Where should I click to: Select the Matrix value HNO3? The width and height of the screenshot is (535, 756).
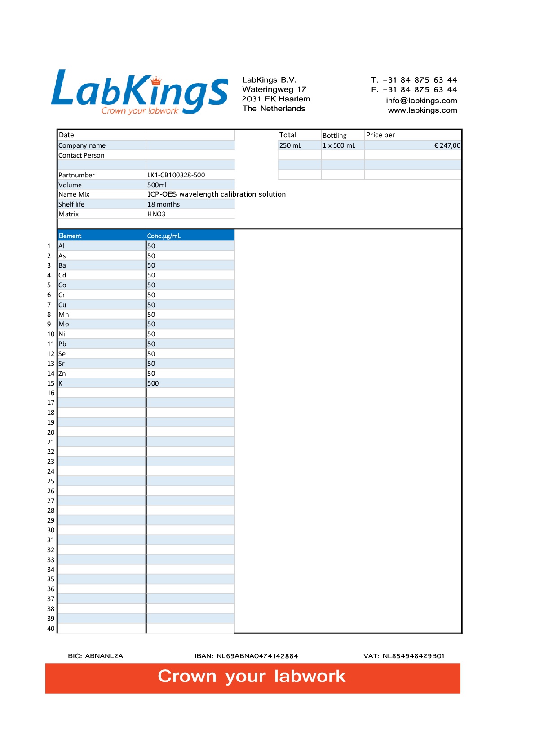point(156,214)
